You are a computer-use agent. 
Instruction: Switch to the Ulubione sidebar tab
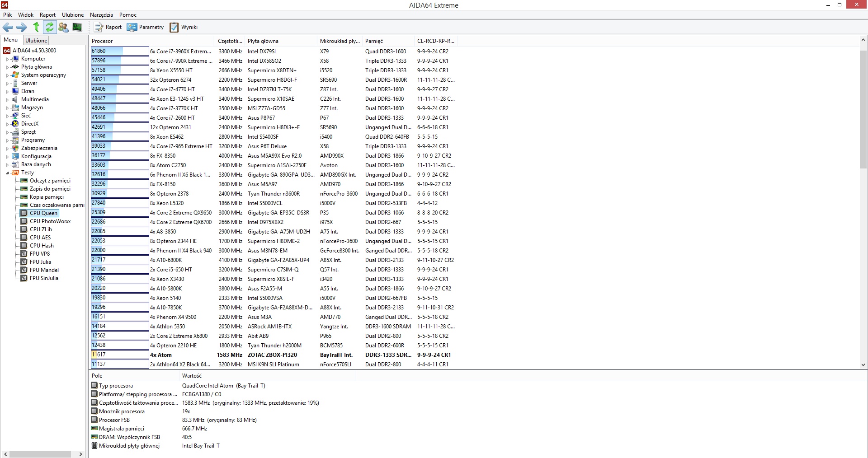[x=36, y=40]
